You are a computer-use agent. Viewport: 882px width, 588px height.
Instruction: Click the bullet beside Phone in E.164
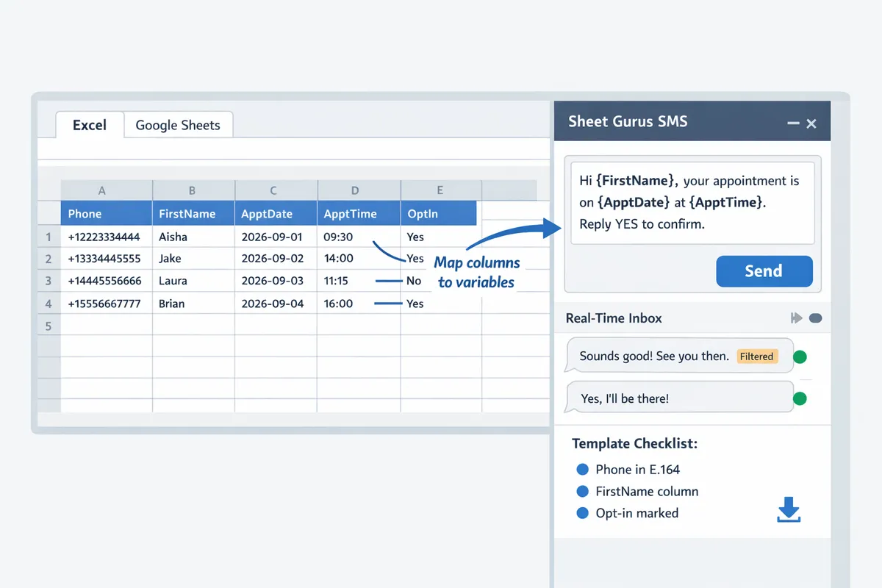click(x=583, y=470)
